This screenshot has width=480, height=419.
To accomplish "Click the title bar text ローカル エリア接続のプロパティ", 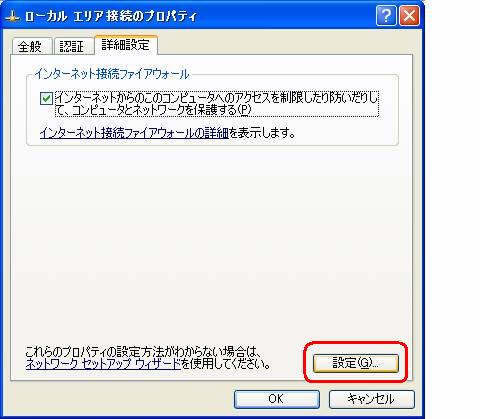I will coord(111,17).
